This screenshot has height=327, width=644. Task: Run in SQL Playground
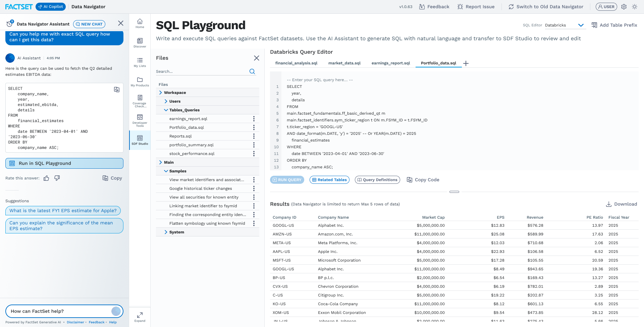[x=64, y=163]
